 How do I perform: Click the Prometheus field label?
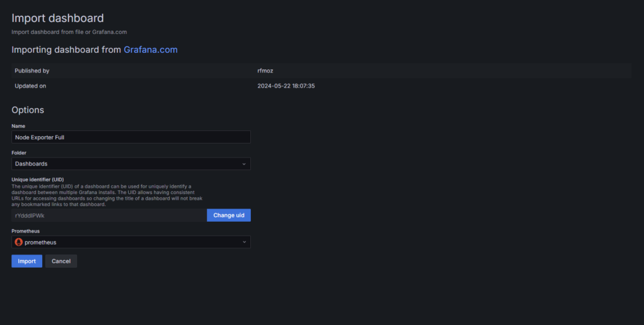point(25,231)
